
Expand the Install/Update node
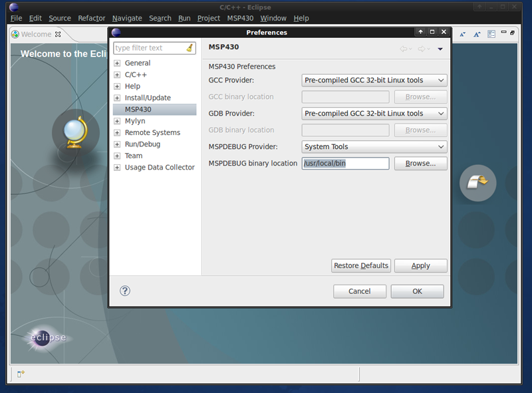[117, 98]
